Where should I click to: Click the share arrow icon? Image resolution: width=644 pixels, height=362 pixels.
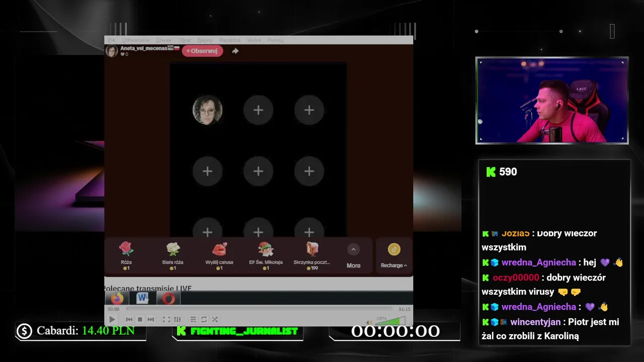(235, 51)
